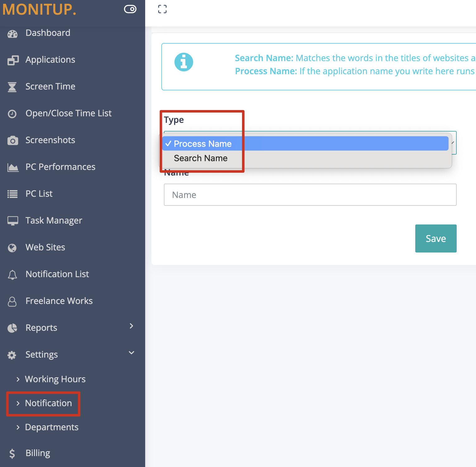Open Departments settings item
Image resolution: width=476 pixels, height=467 pixels.
pyautogui.click(x=52, y=427)
